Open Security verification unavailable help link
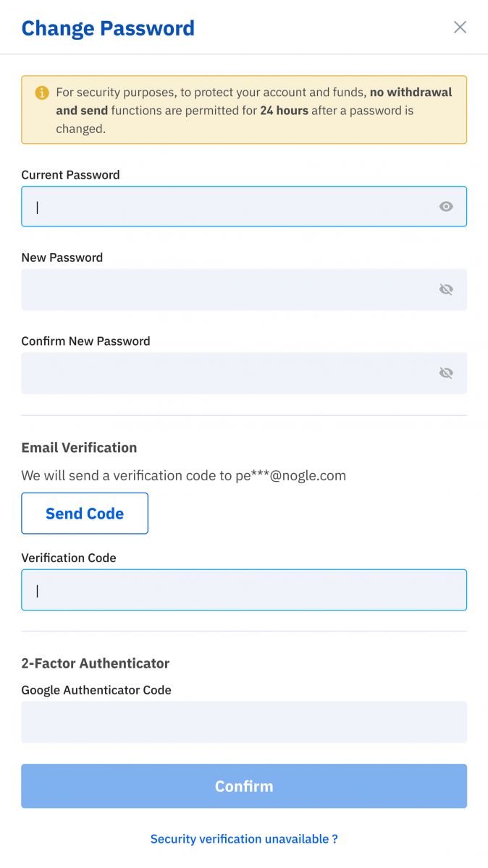The image size is (488, 868). [x=244, y=838]
